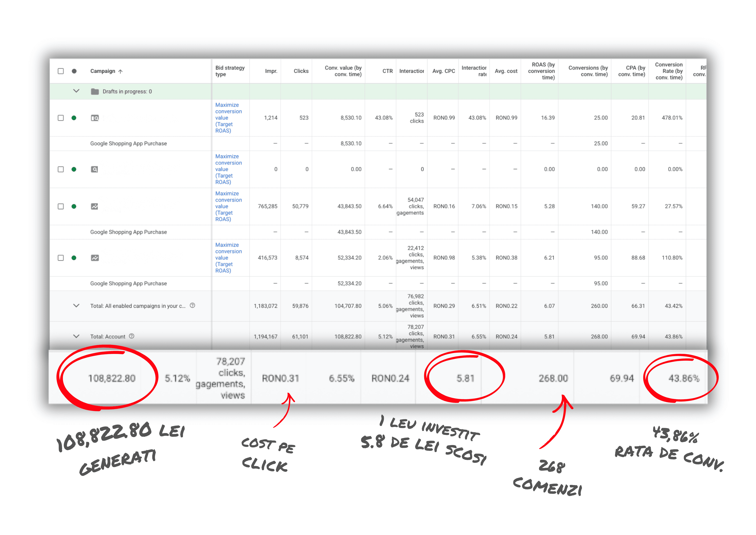The image size is (756, 535).
Task: Click the green status dot in the 523-clicks row
Action: pos(74,118)
